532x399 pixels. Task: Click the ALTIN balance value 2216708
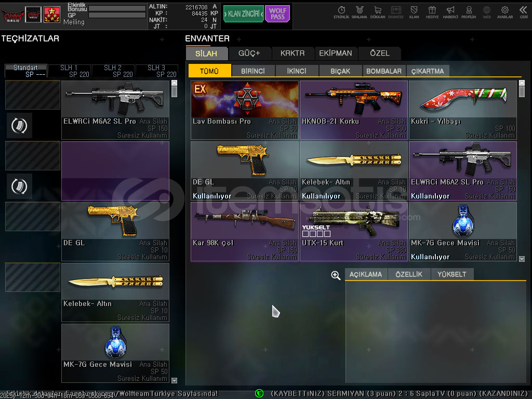196,7
